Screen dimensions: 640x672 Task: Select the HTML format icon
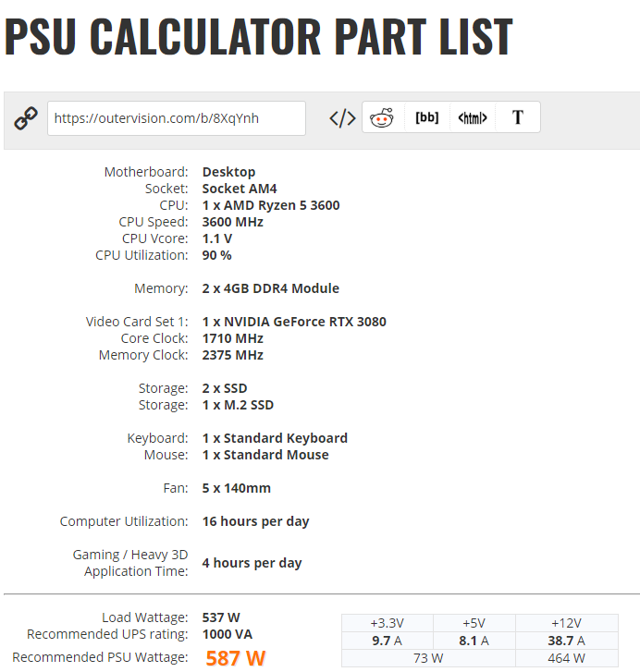click(x=472, y=118)
